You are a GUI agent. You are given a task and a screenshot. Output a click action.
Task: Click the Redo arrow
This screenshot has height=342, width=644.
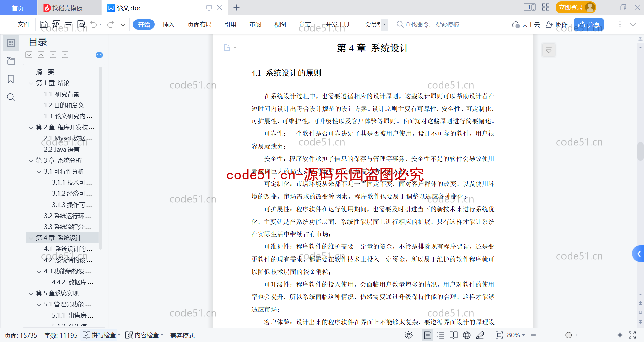tap(111, 24)
